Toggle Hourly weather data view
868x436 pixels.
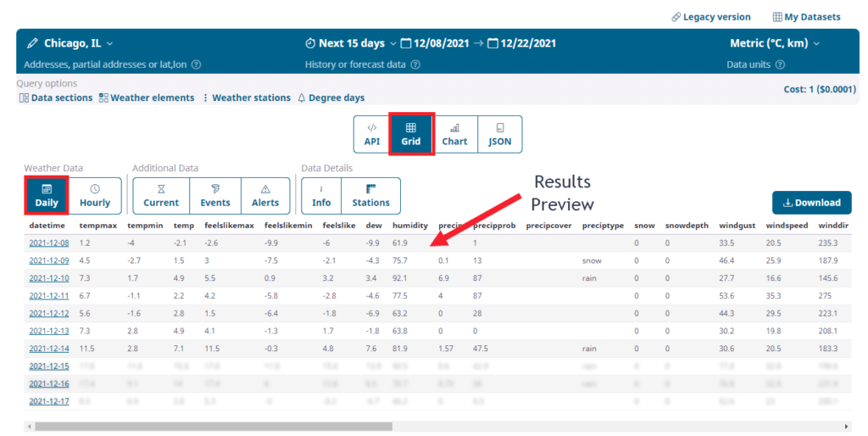[x=95, y=196]
